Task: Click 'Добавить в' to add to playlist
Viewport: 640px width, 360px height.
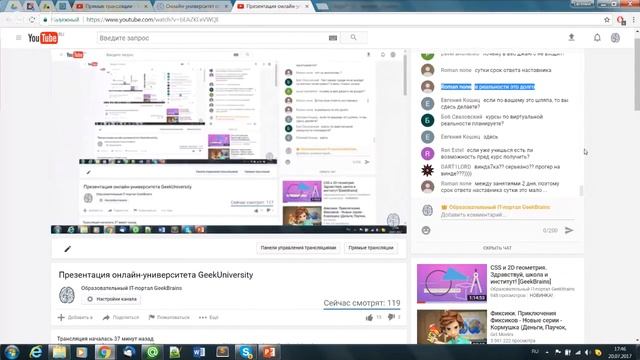Action: coord(76,317)
